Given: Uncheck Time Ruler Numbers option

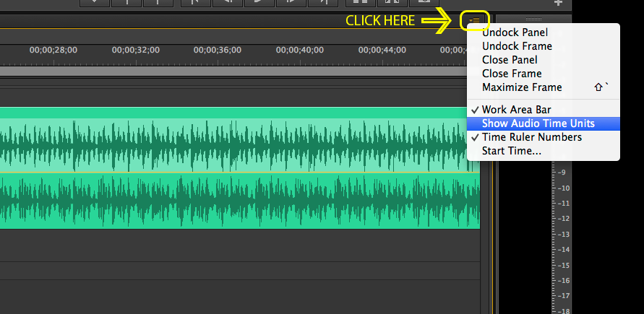Looking at the screenshot, I should coord(543,137).
